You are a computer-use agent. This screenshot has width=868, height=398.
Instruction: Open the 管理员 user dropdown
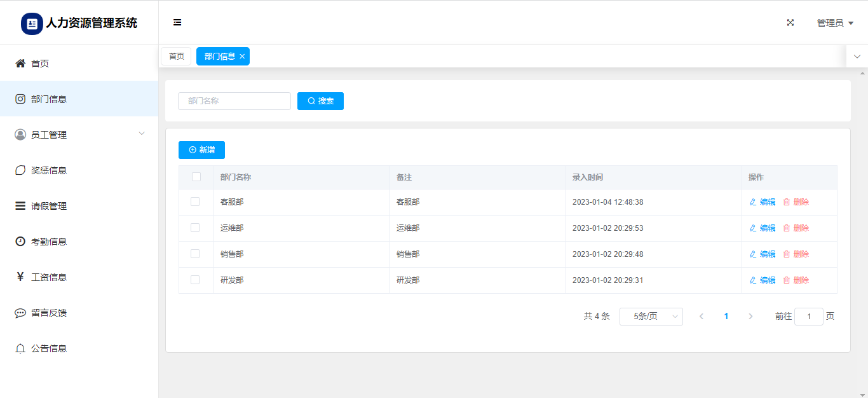click(834, 23)
